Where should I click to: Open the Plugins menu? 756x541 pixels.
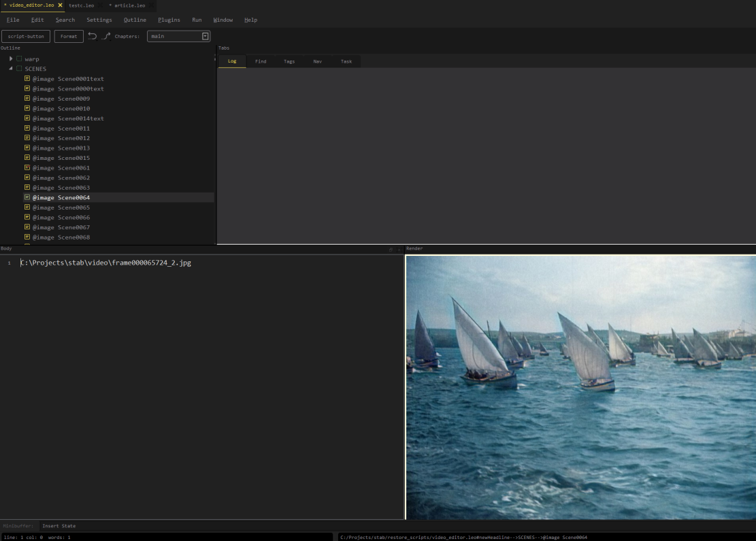[x=169, y=20]
